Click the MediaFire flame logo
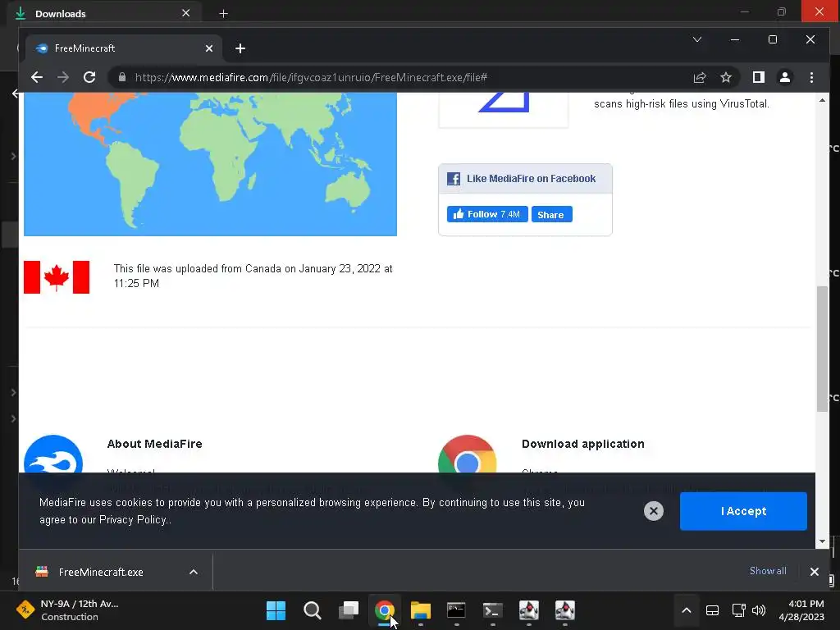The image size is (840, 630). 53,454
